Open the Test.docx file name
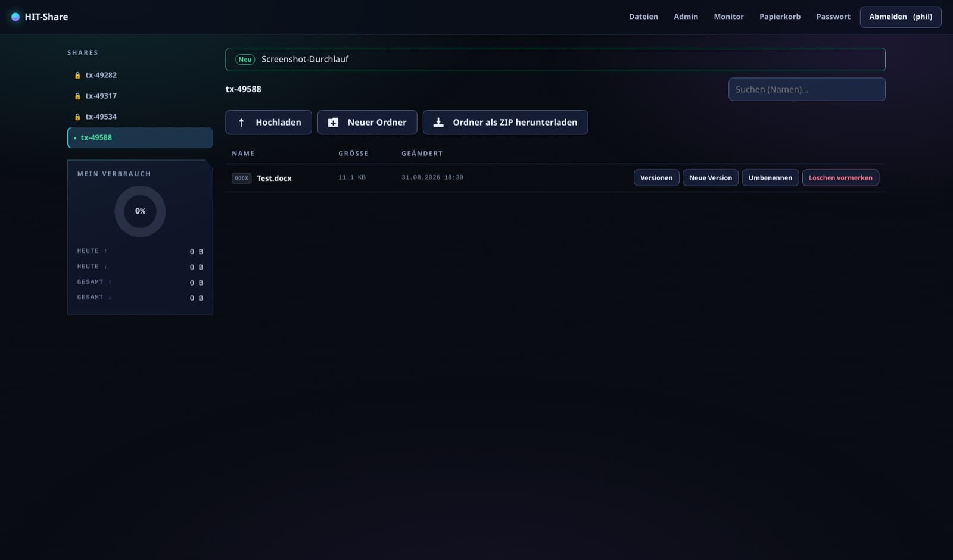The image size is (953, 560). pos(274,178)
